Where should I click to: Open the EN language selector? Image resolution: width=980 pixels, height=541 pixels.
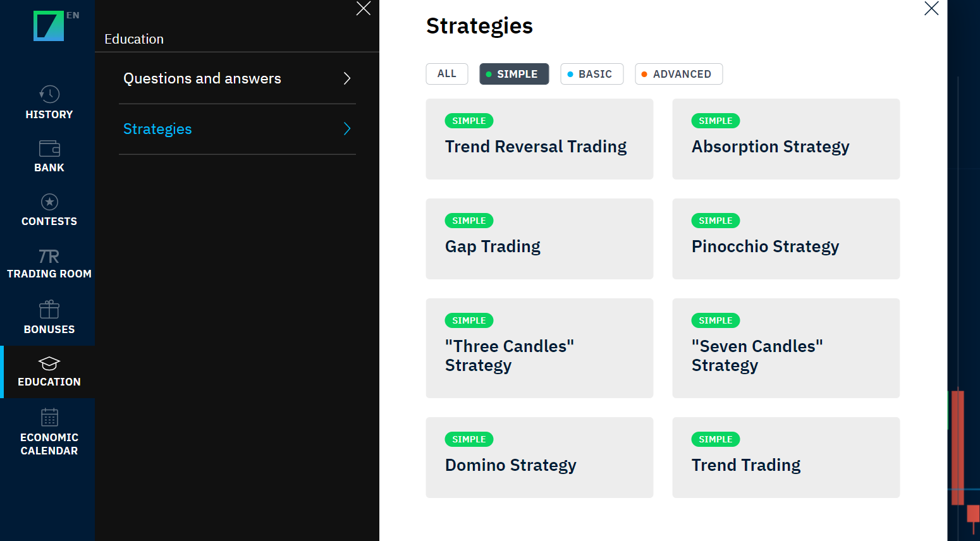click(73, 15)
